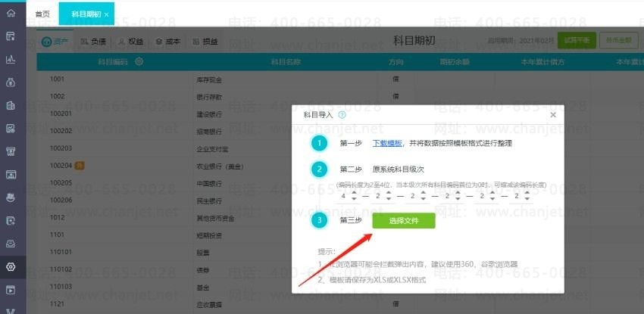Open the voucher ledger icon below home
Screen dimensions: 644x314
[11, 36]
